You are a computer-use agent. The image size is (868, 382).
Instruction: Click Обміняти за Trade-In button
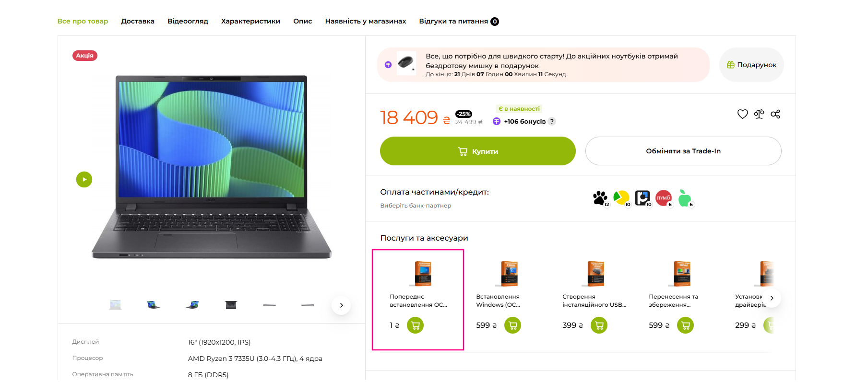683,151
